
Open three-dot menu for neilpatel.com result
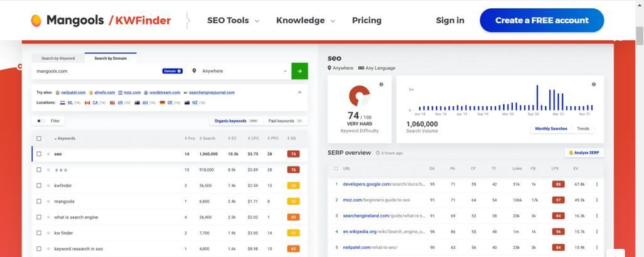597,247
